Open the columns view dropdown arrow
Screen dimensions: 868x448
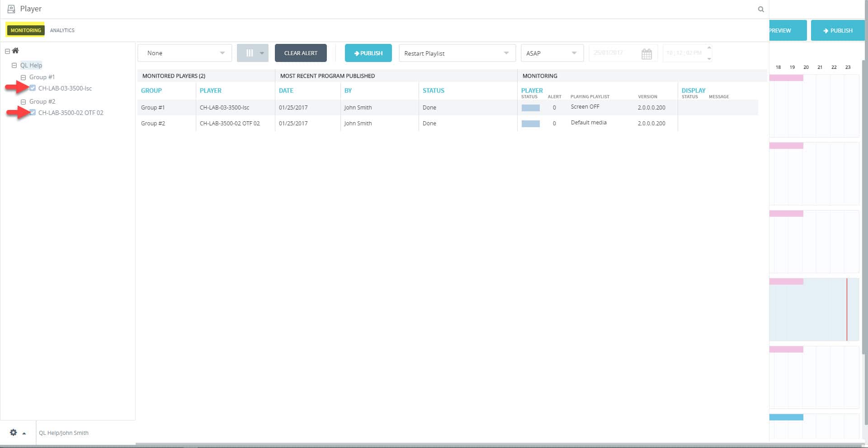pyautogui.click(x=262, y=53)
